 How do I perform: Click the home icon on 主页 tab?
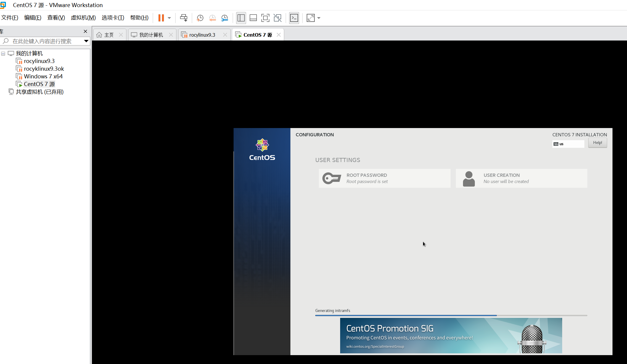[99, 35]
